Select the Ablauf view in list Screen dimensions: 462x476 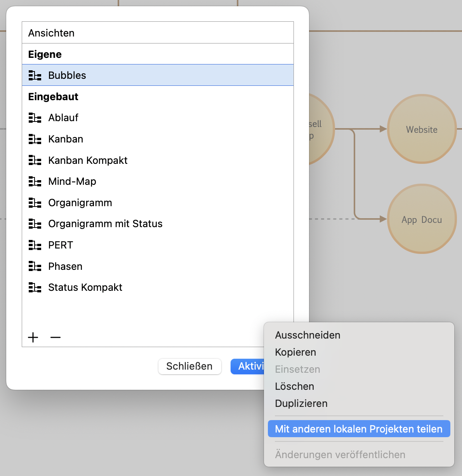(x=63, y=118)
